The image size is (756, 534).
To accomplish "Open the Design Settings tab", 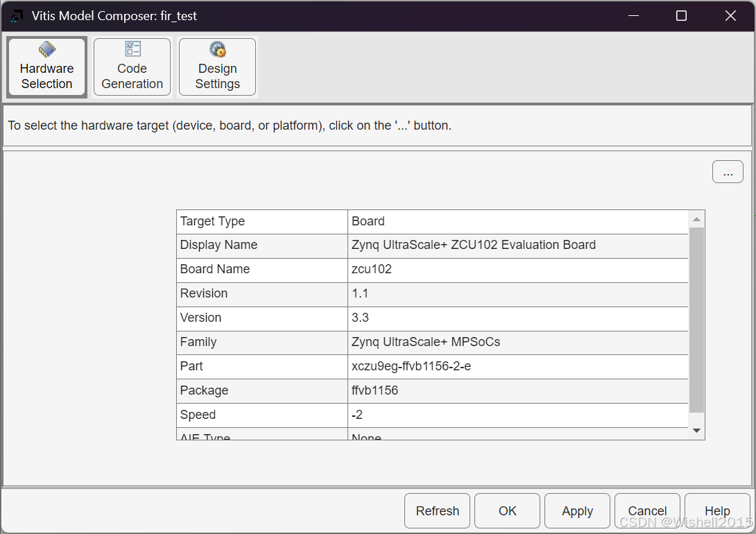I will pos(218,67).
